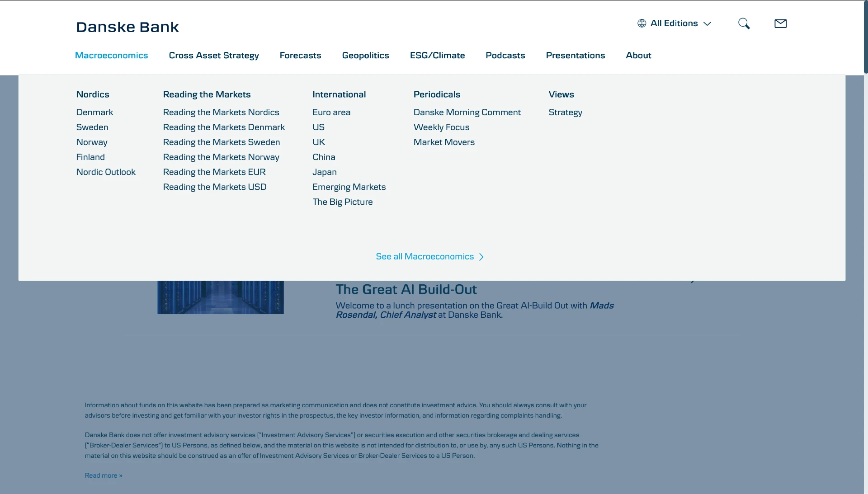The height and width of the screenshot is (494, 868).
Task: Click chevron arrow after See all Macroeconomics
Action: point(481,257)
